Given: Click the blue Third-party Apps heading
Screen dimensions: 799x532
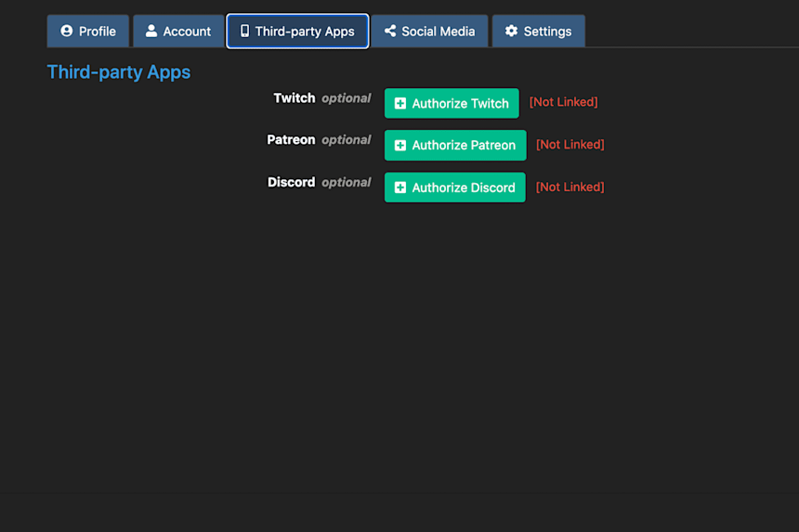Looking at the screenshot, I should coord(119,72).
